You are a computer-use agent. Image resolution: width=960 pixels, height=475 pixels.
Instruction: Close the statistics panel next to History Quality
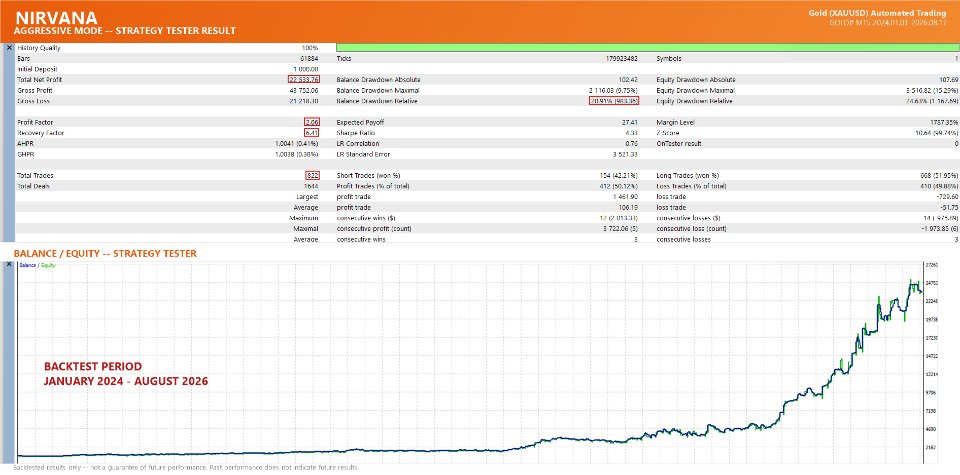(9, 48)
